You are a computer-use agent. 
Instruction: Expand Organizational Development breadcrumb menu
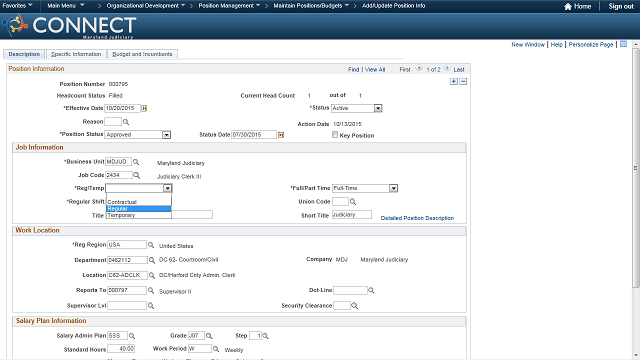146,6
